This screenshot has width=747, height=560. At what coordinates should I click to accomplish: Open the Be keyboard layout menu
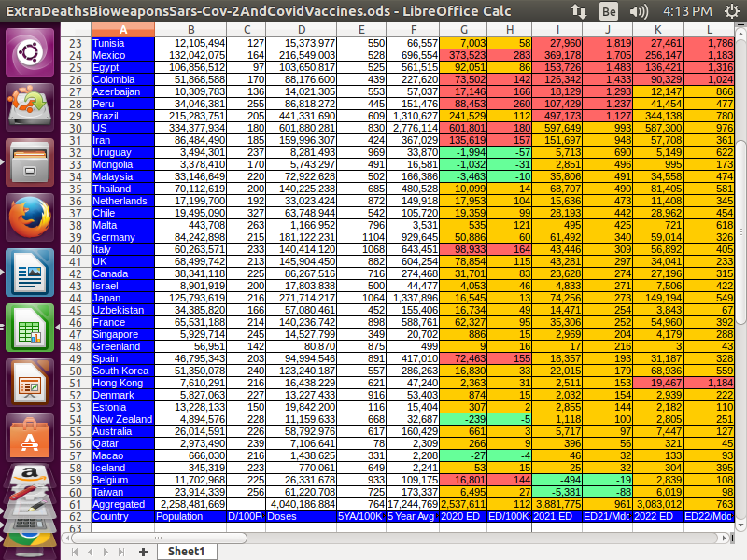coord(609,11)
